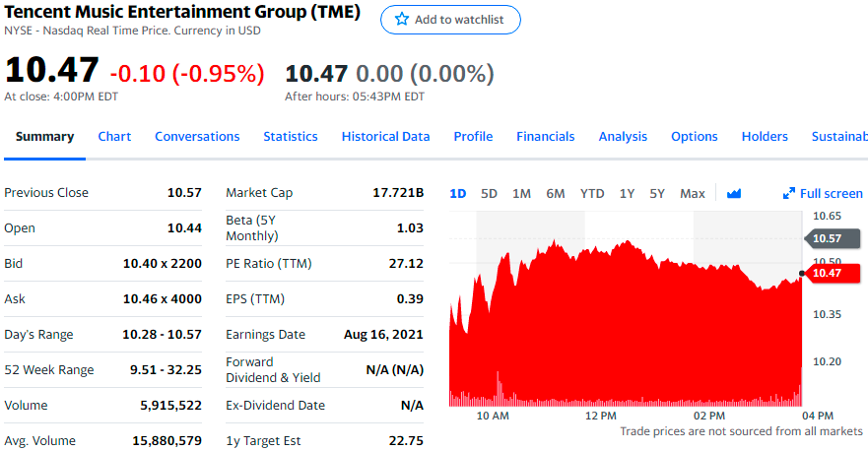Click the NYSE - Nasdaq Real Time Price text
This screenshot has width=868, height=451.
click(x=132, y=31)
